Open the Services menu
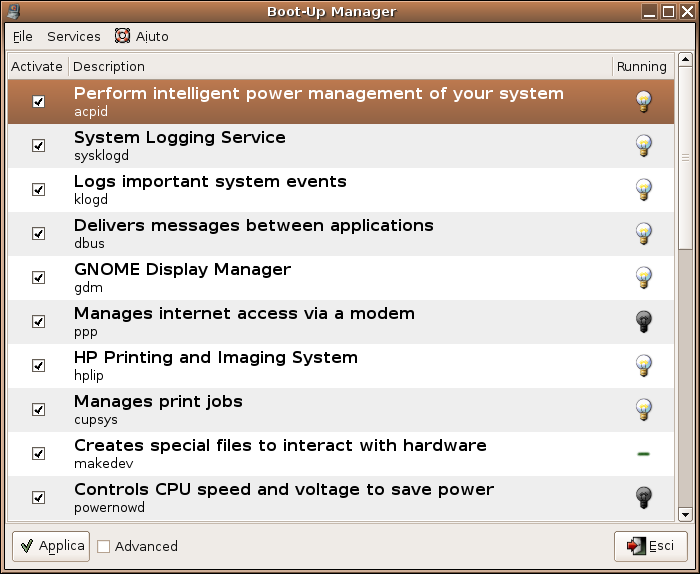 (74, 37)
